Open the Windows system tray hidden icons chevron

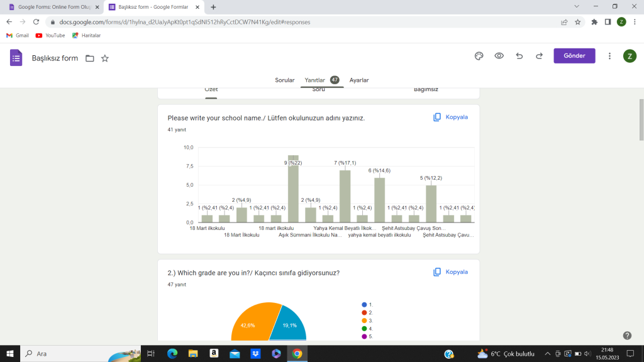(548, 353)
